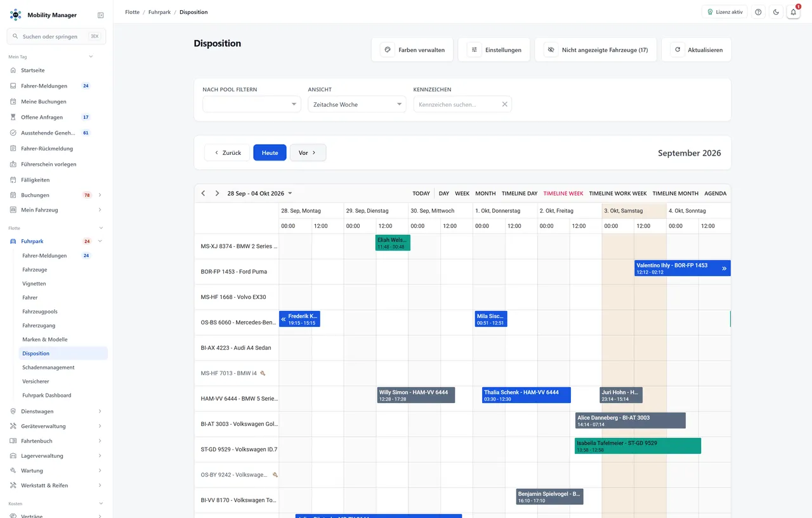The height and width of the screenshot is (518, 812).
Task: Click key icon next to MS-HF 7013 BMW i4
Action: pyautogui.click(x=263, y=373)
